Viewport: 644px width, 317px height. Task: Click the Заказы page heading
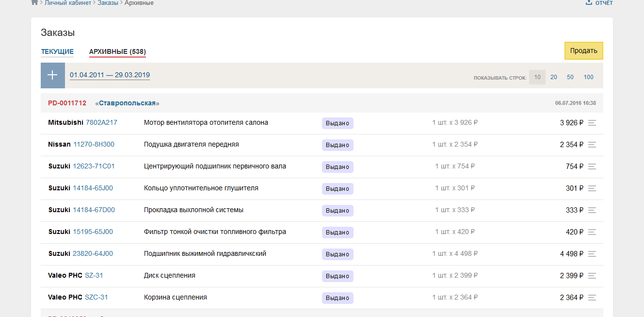pyautogui.click(x=58, y=33)
